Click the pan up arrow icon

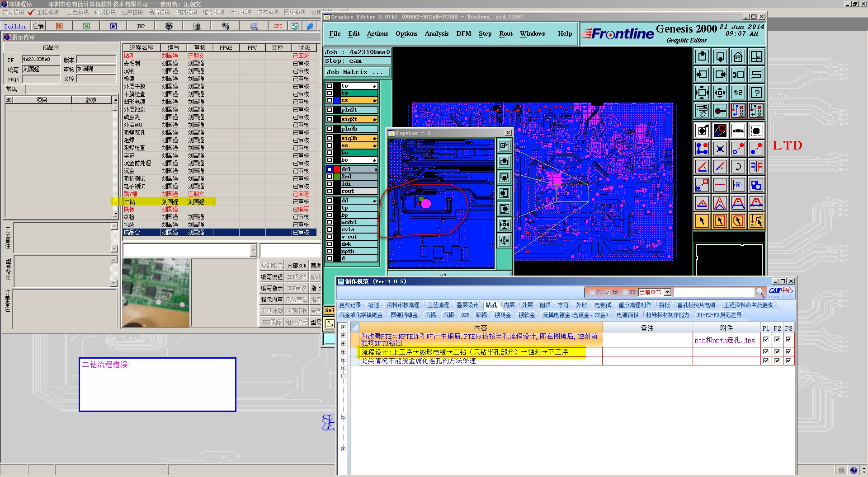(x=702, y=56)
